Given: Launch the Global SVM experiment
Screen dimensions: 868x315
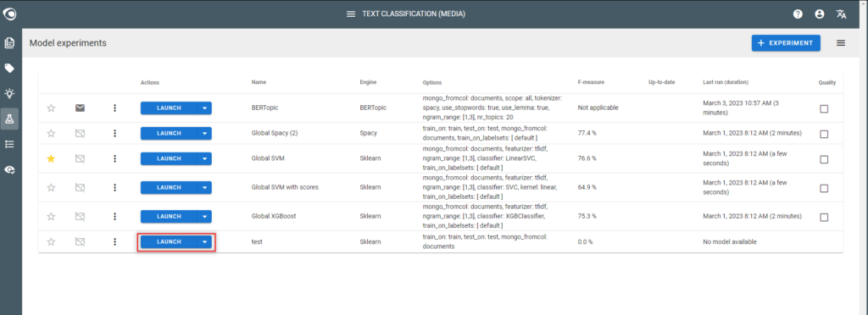Looking at the screenshot, I should (x=169, y=158).
